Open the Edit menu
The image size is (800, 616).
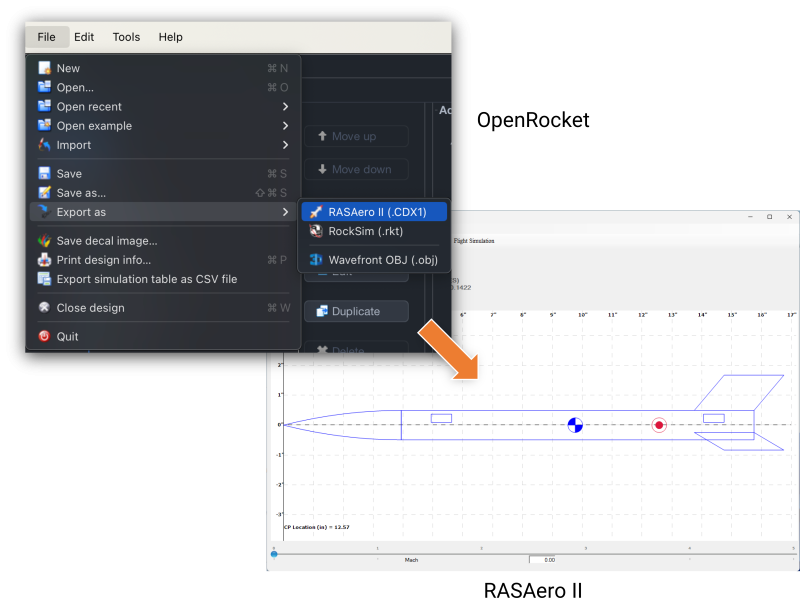[x=84, y=37]
